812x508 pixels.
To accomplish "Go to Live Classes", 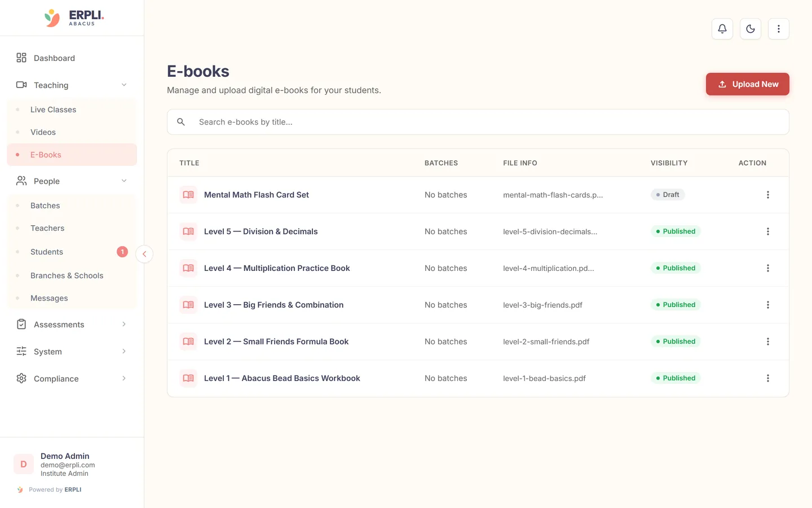I will pos(72,110).
